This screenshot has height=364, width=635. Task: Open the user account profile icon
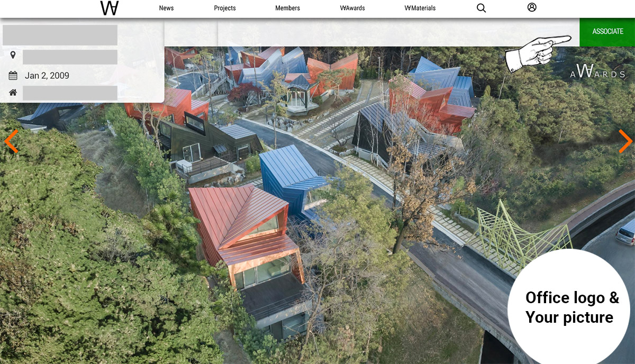(x=532, y=7)
